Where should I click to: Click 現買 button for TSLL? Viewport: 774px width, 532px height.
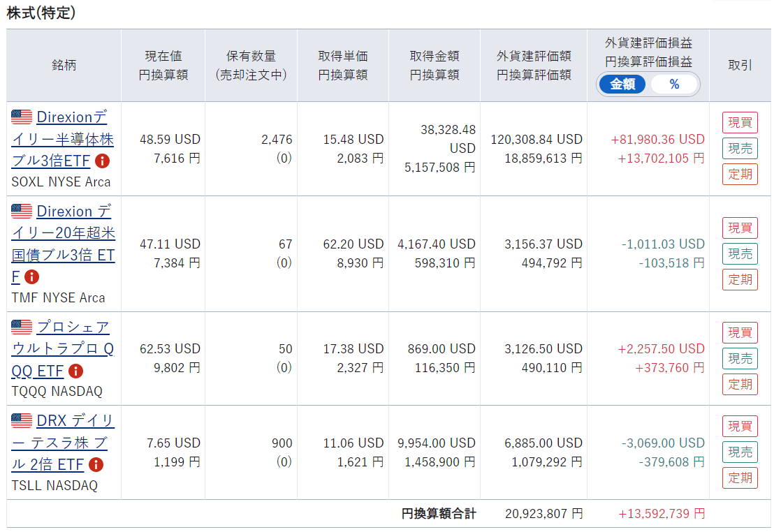pyautogui.click(x=740, y=427)
